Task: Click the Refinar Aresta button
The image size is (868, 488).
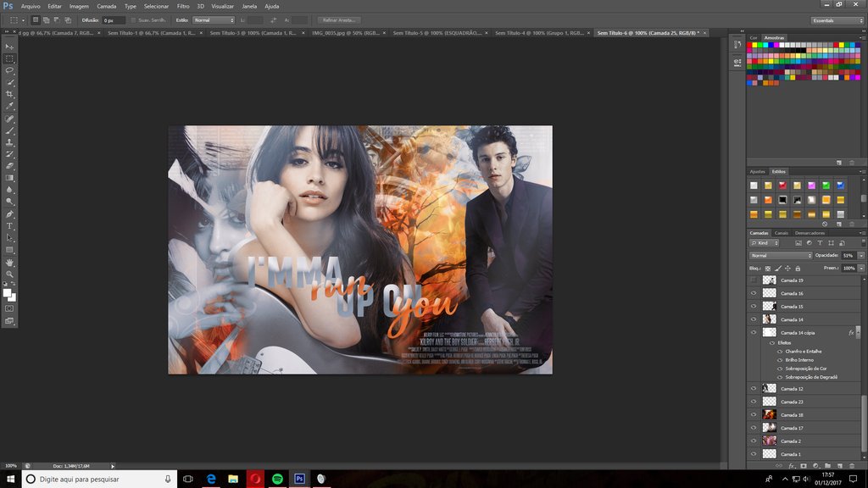Action: click(x=339, y=19)
